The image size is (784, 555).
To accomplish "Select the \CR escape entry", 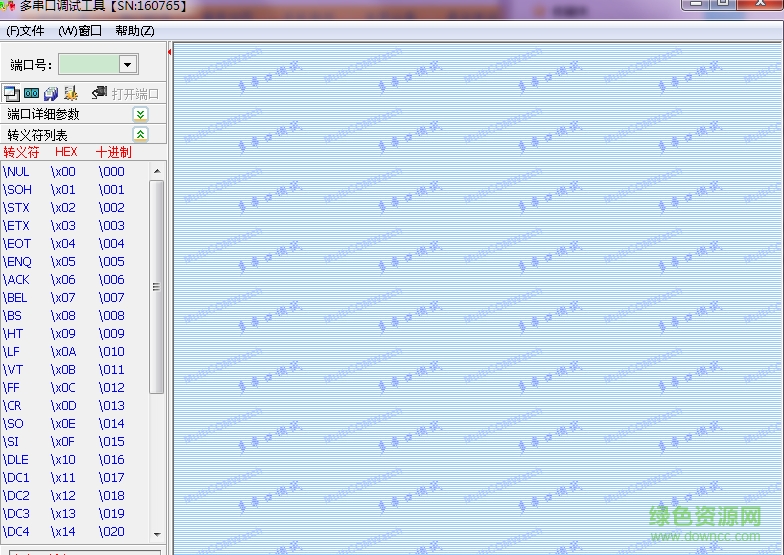I will click(x=12, y=406).
